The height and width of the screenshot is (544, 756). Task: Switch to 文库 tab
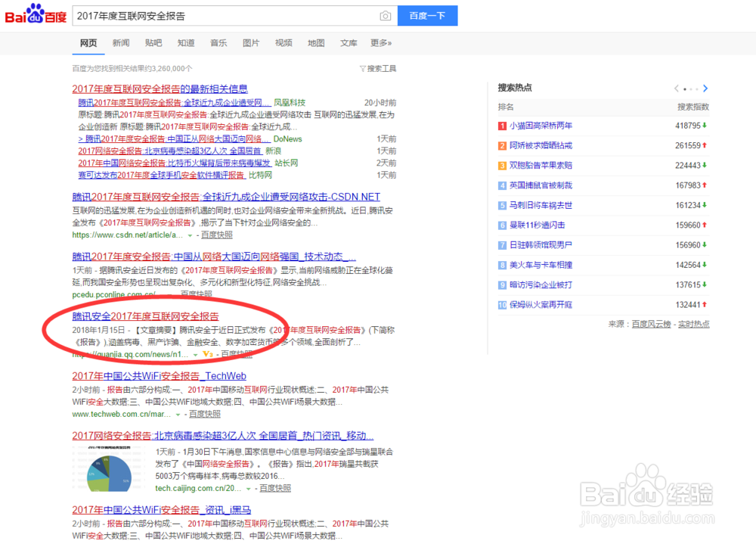click(349, 43)
